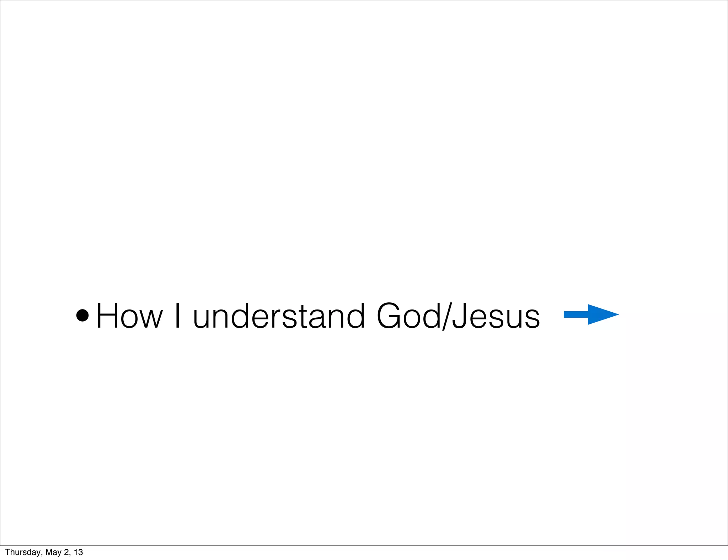The width and height of the screenshot is (728, 560).
Task: Select the black bullet point dot
Action: [x=82, y=315]
